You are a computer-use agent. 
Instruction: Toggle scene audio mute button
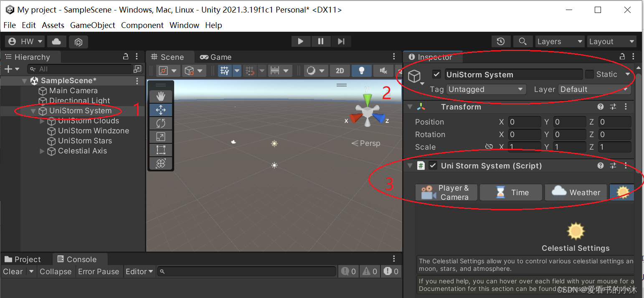[383, 71]
